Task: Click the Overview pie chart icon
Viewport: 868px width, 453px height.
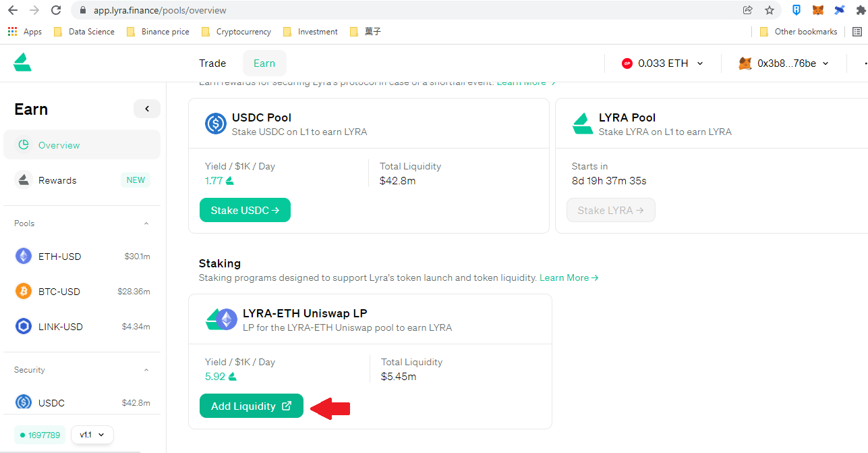Action: click(24, 144)
